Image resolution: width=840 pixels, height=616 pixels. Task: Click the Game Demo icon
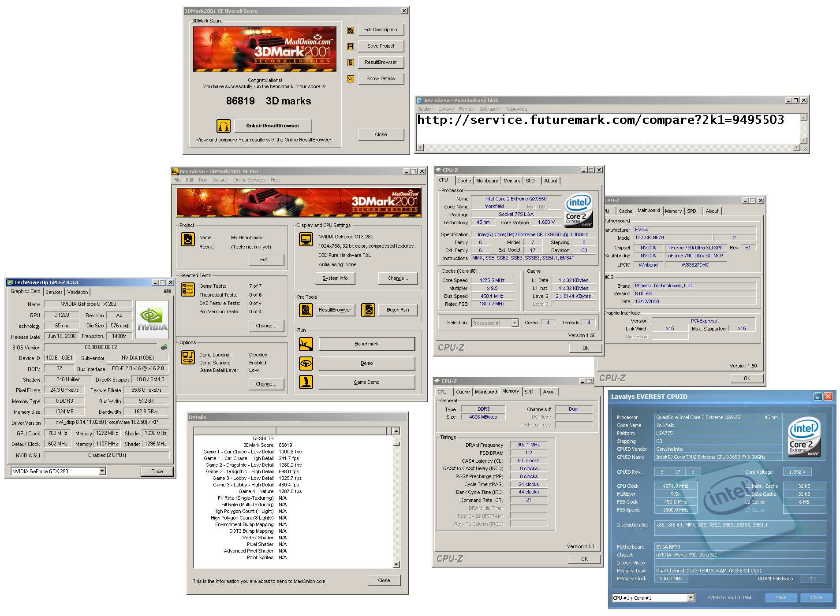[x=306, y=382]
